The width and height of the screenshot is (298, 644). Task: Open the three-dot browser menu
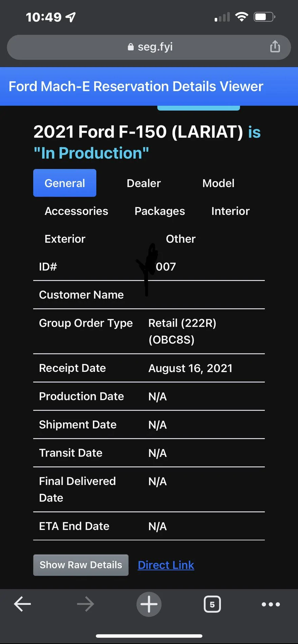click(271, 604)
